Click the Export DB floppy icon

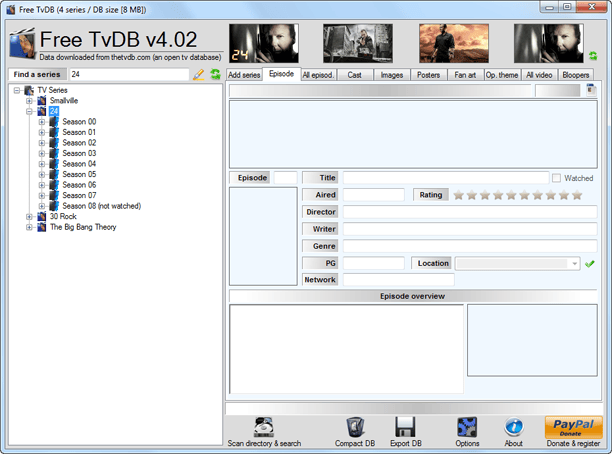405,427
